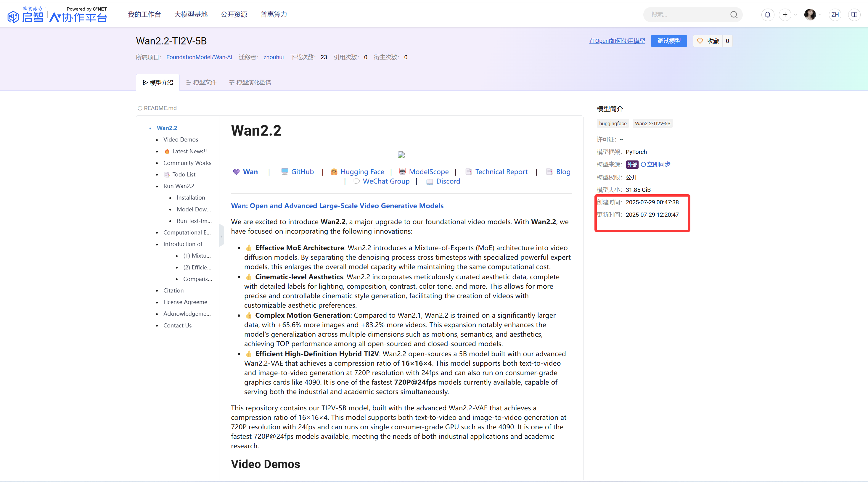This screenshot has width=868, height=482.
Task: Jump to Citation in outline
Action: 173,290
